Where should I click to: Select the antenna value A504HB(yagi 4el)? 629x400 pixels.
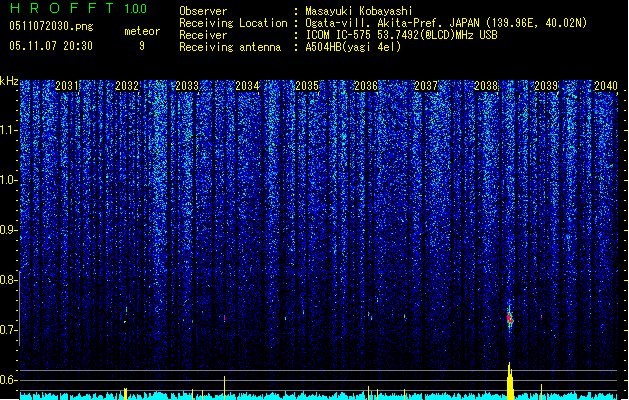coord(353,47)
